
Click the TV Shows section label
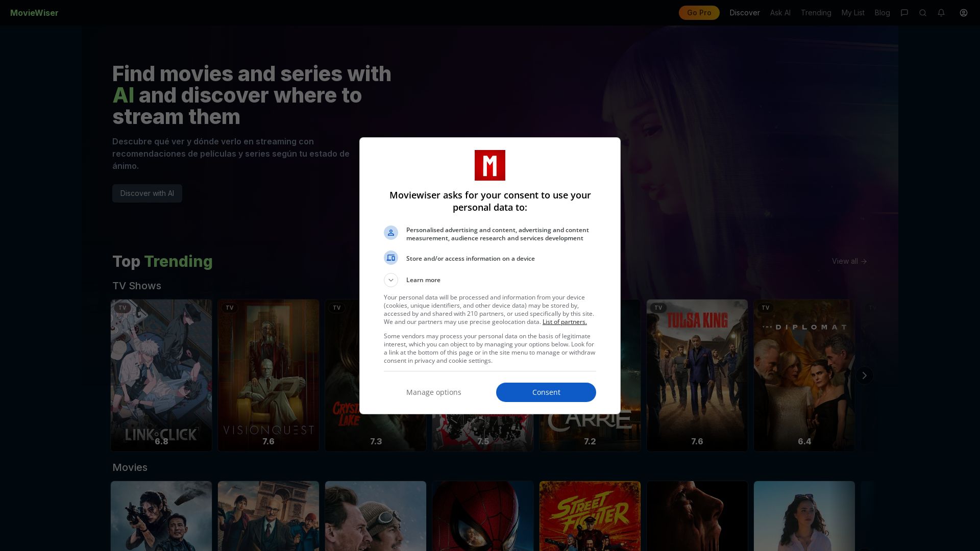pos(137,286)
